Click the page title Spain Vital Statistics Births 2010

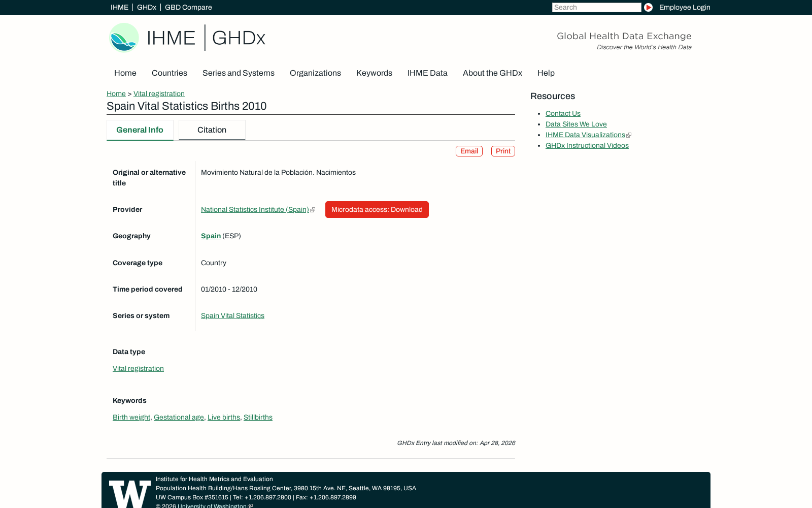click(x=186, y=106)
